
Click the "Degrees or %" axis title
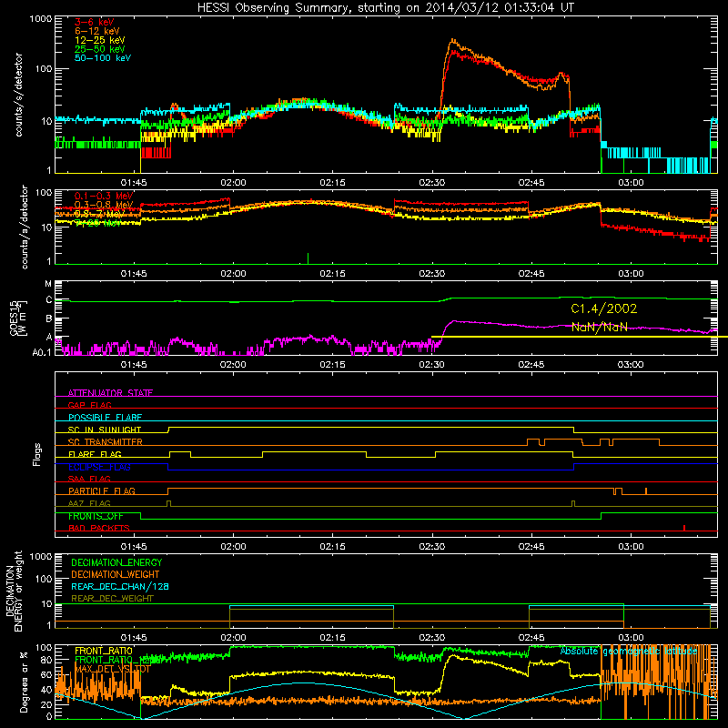pyautogui.click(x=24, y=682)
